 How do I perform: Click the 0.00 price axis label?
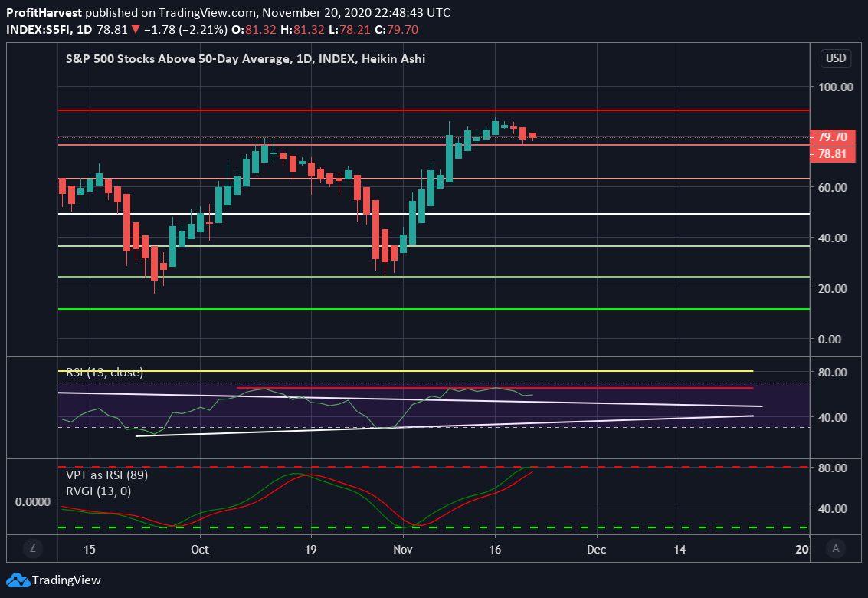[x=829, y=339]
